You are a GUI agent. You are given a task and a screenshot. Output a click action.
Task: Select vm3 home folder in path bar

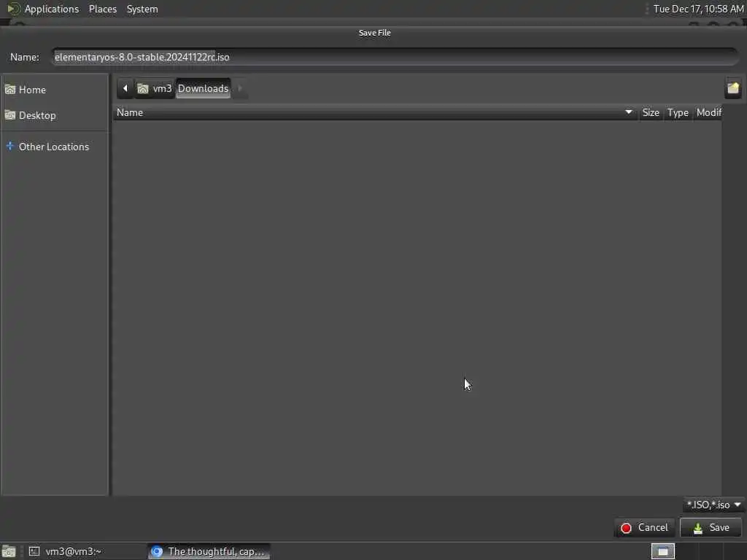point(155,88)
